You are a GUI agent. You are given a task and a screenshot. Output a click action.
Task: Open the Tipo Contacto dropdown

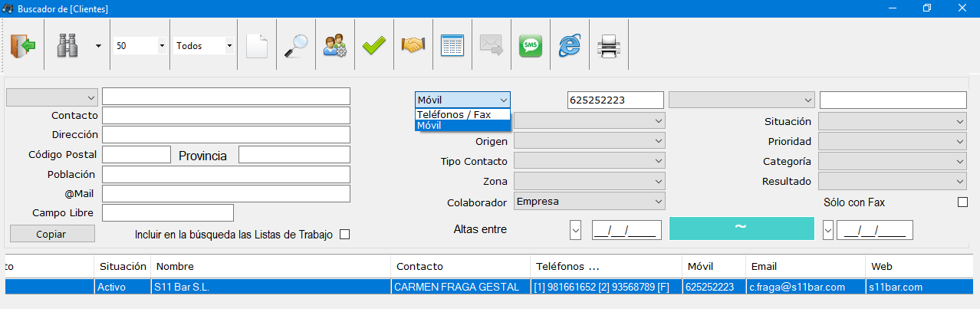click(589, 161)
